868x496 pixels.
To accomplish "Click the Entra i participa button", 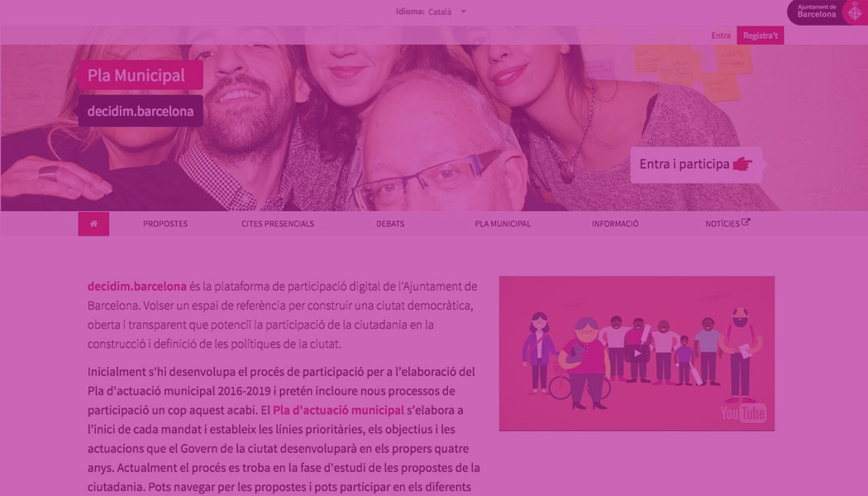I will (x=696, y=165).
